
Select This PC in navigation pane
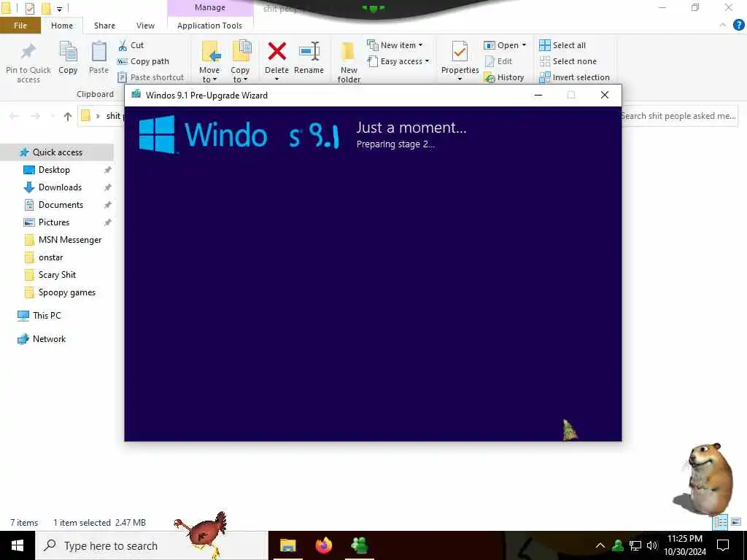pos(47,315)
